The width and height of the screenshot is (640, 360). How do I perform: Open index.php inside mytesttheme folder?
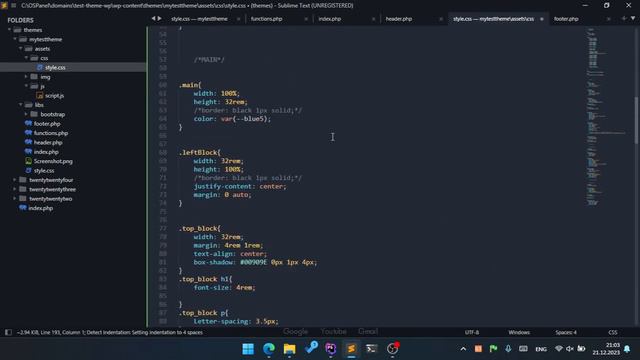coord(46,151)
